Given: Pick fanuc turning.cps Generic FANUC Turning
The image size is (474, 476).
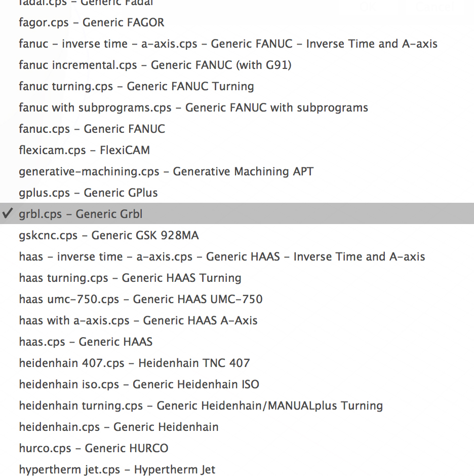Looking at the screenshot, I should point(136,86).
